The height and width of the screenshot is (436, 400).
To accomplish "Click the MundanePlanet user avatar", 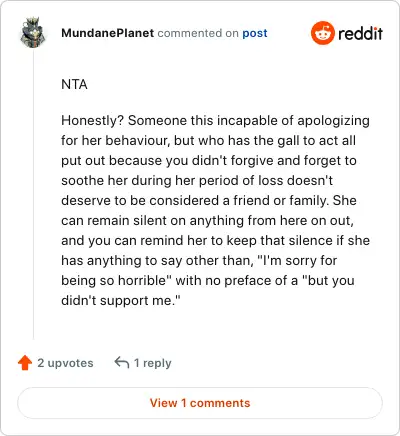I will tap(33, 32).
